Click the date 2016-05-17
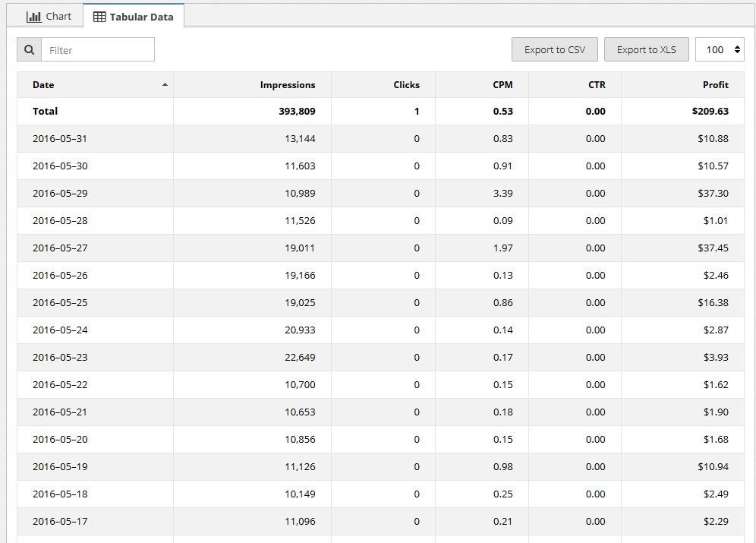This screenshot has width=756, height=543. [60, 521]
